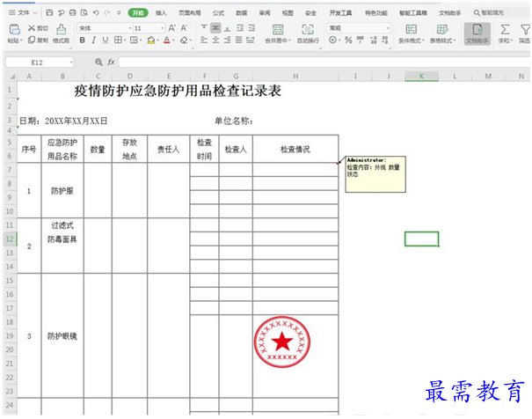Copy selection with the 复制 button
This screenshot has width=532, height=419.
click(x=38, y=40)
